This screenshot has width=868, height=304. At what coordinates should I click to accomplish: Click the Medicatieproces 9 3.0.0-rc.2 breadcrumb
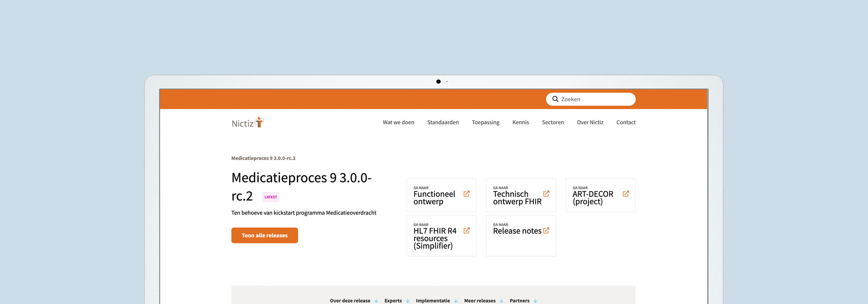coord(263,158)
